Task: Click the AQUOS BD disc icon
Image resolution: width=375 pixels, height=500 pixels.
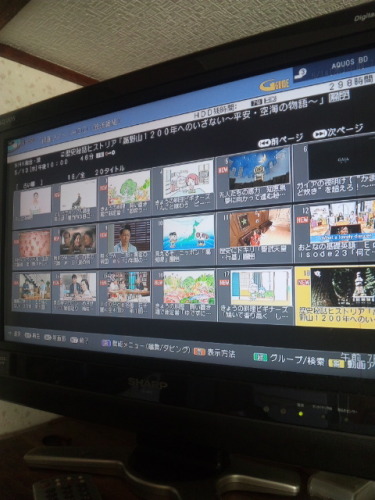Action: click(300, 73)
